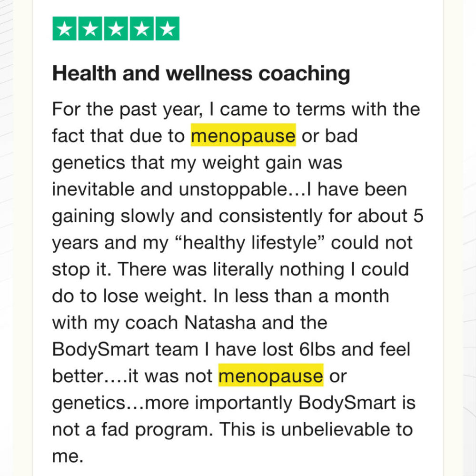
Task: Click the fourth green rating star
Action: 142,29
